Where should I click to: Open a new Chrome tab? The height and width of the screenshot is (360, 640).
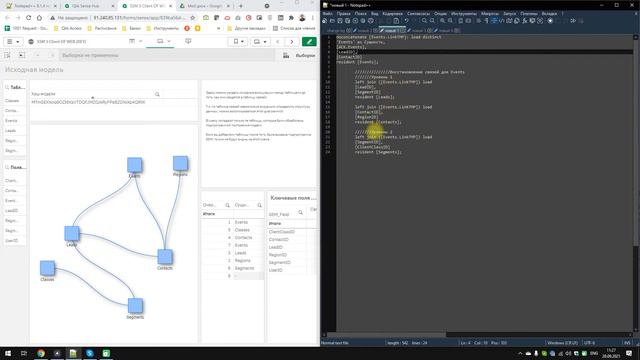241,6
